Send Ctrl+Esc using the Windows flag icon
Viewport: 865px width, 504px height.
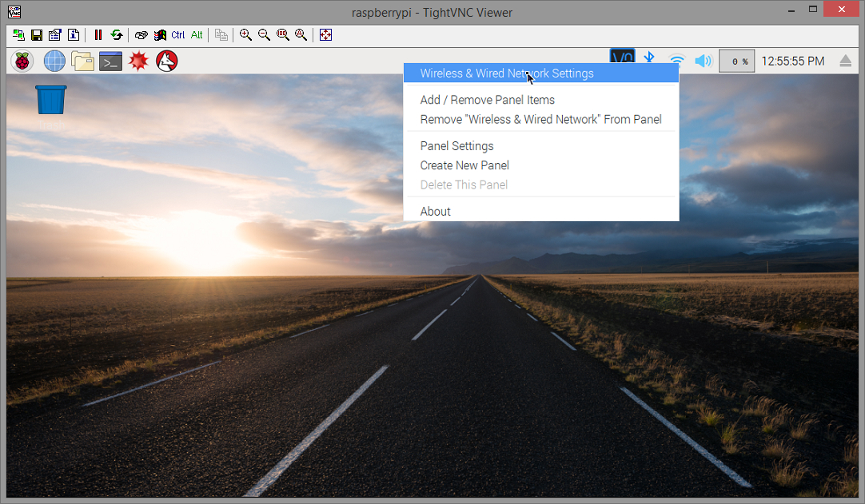[x=160, y=34]
